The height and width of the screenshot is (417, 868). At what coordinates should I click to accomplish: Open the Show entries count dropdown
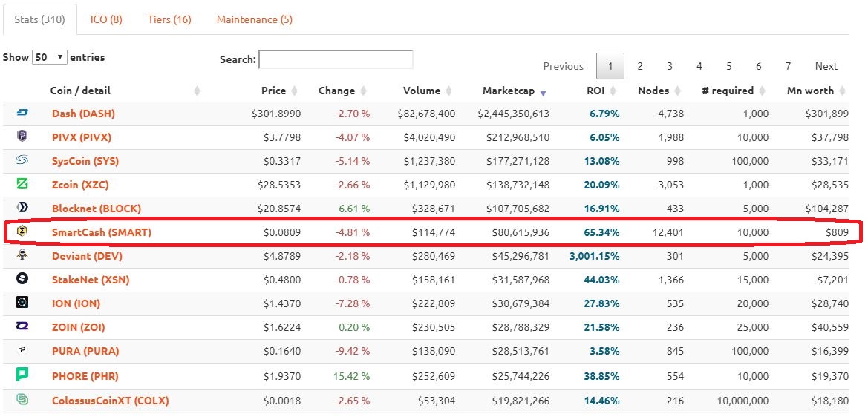[x=50, y=57]
